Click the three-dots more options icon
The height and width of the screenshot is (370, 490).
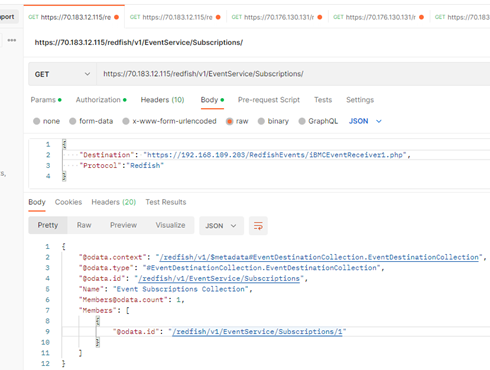coord(12,40)
